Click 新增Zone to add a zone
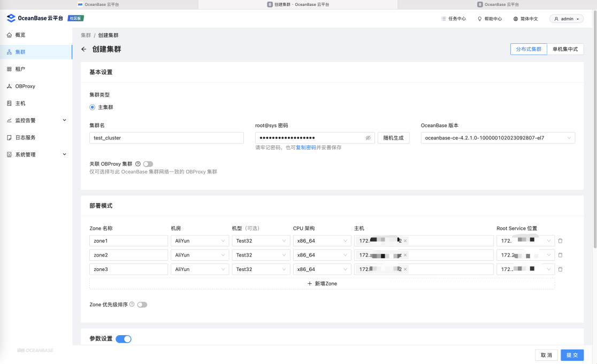 coord(322,284)
